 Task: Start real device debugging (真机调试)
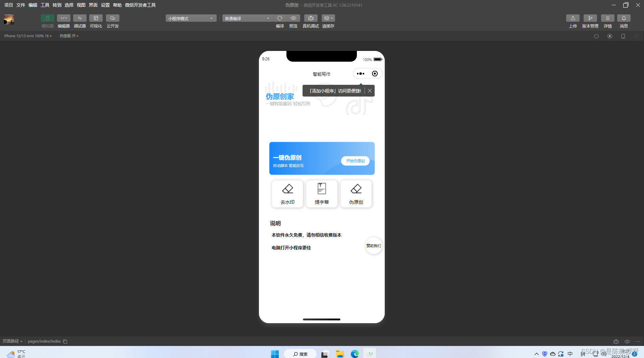tap(311, 18)
